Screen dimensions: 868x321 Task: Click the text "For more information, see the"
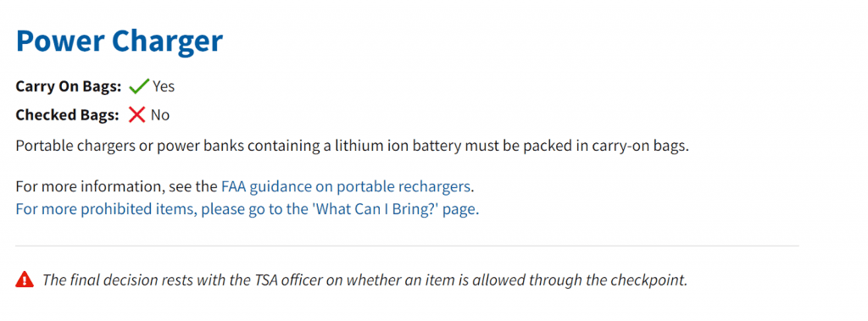[117, 186]
